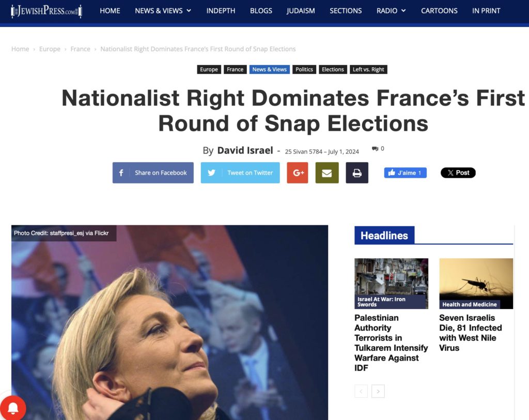Click the print article icon

click(x=357, y=173)
